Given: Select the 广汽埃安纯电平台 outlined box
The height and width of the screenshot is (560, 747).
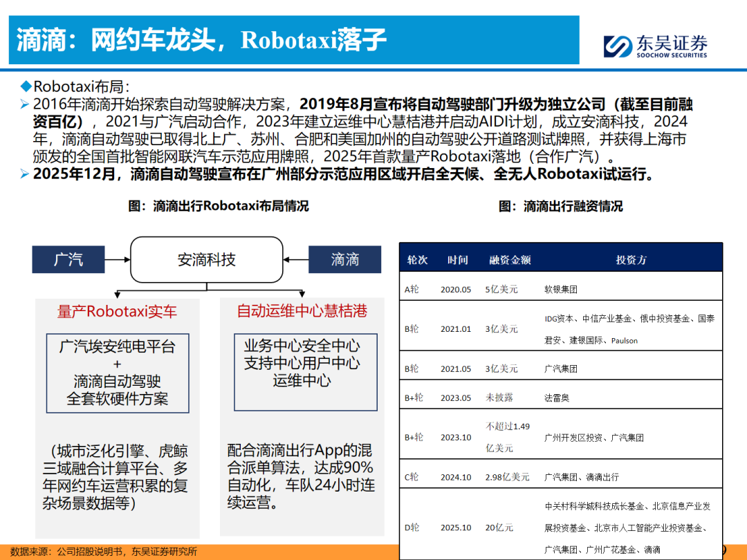Looking at the screenshot, I should point(117,373).
